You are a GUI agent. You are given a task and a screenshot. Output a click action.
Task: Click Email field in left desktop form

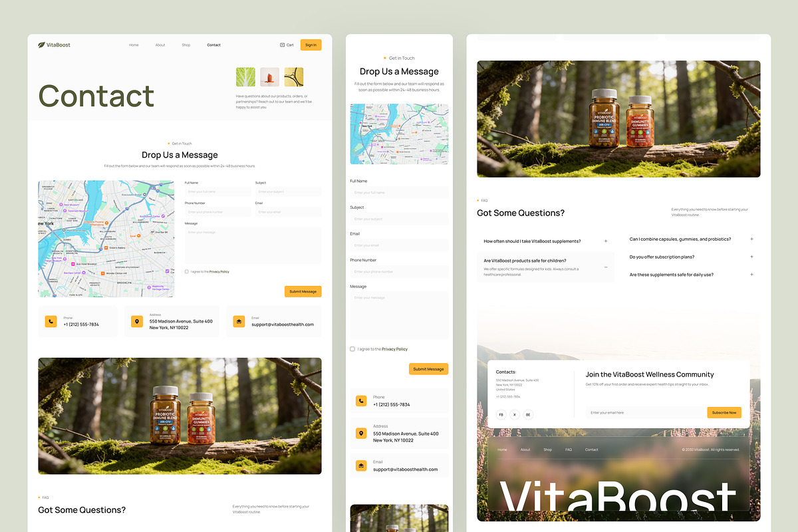tap(288, 212)
